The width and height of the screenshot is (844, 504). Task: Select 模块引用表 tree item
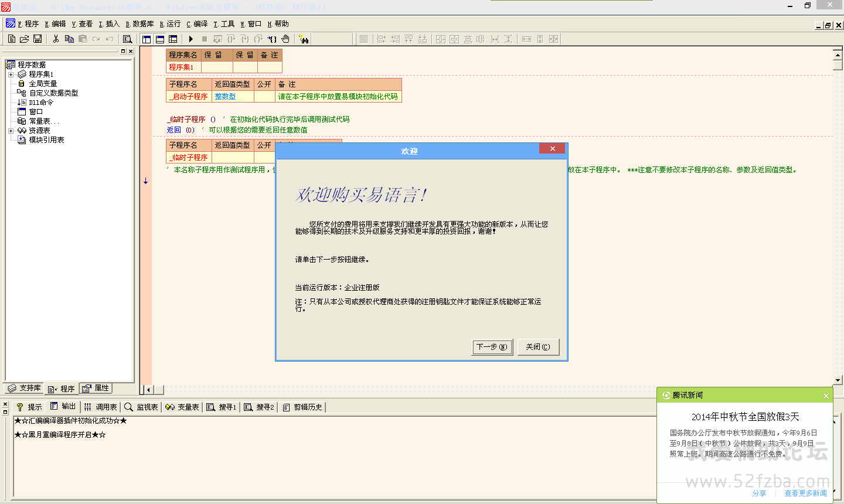coord(46,140)
